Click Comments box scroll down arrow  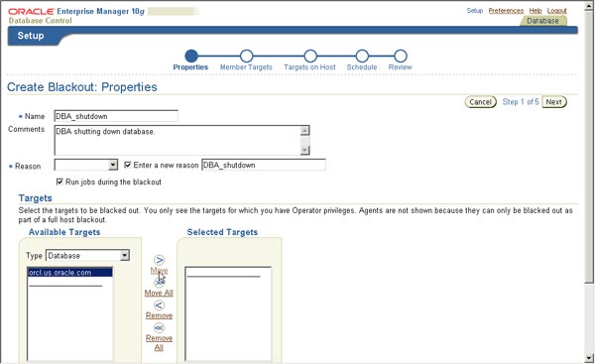[x=304, y=151]
